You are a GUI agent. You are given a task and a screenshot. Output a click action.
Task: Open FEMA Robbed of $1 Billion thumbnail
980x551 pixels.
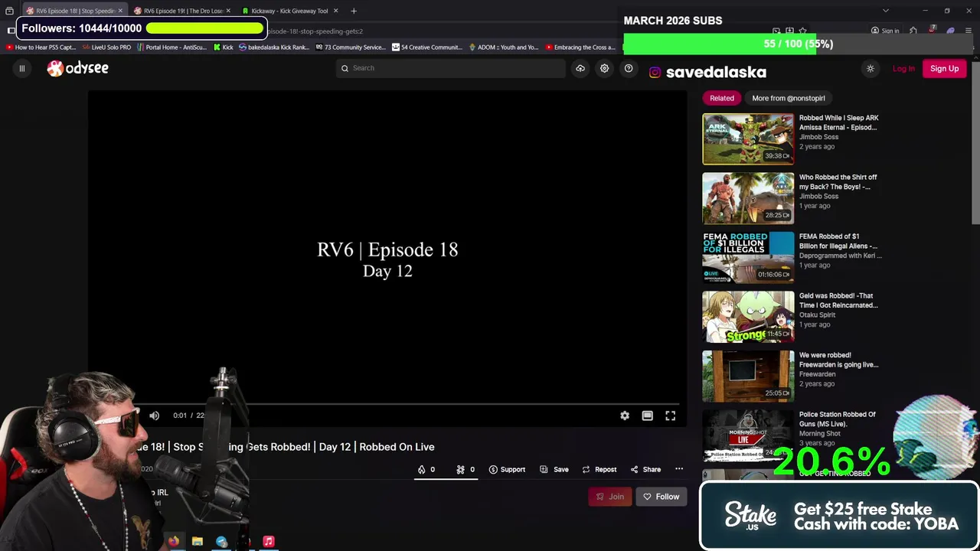[748, 258]
